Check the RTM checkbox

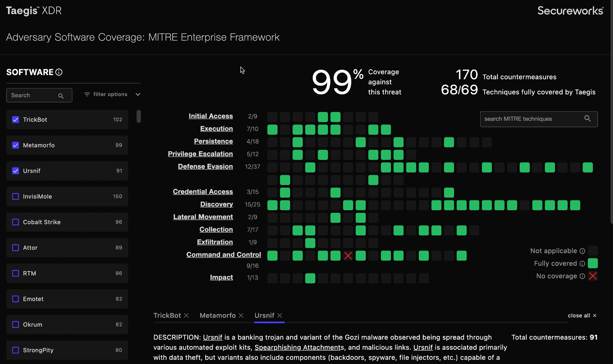pos(16,273)
